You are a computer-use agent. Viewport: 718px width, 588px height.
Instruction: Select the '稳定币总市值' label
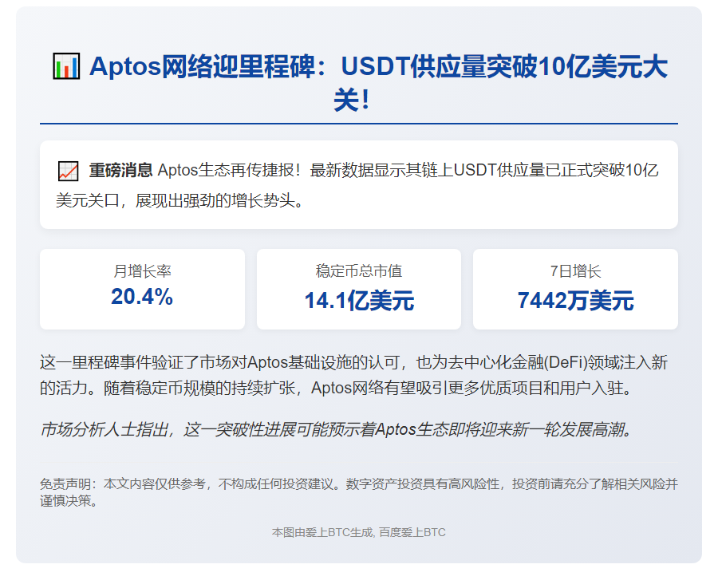[x=358, y=271]
